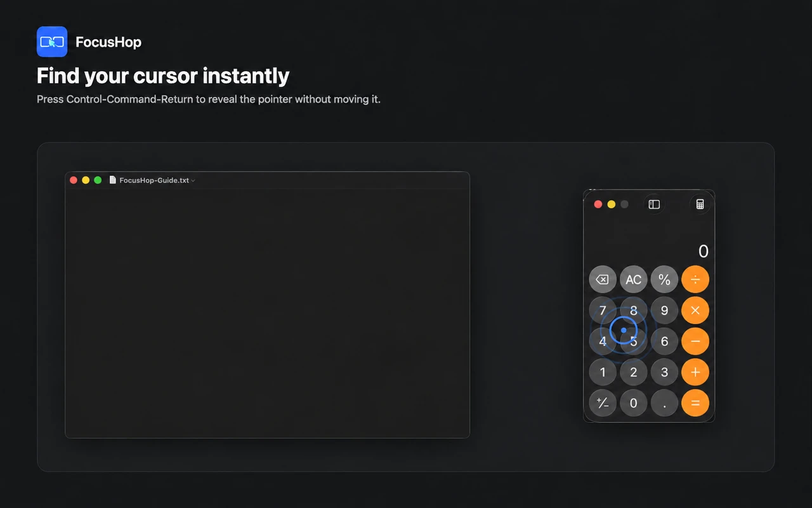Clear the display with AC
812x508 pixels.
click(x=634, y=279)
